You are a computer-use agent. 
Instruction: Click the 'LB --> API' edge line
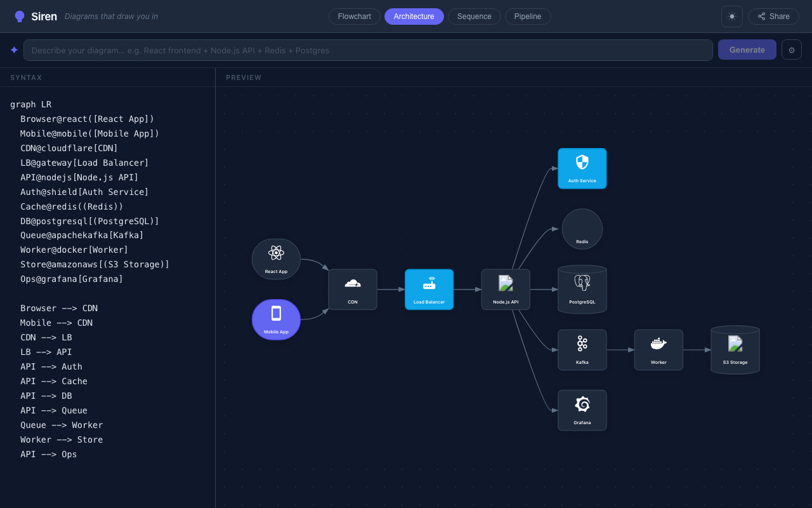46,352
